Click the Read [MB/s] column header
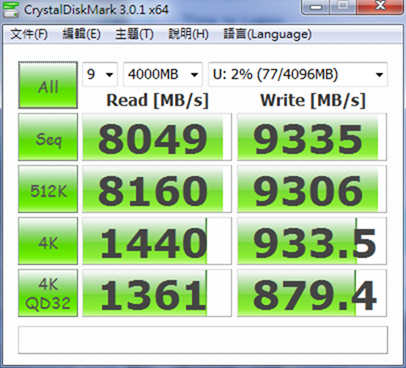The height and width of the screenshot is (368, 406). click(157, 100)
